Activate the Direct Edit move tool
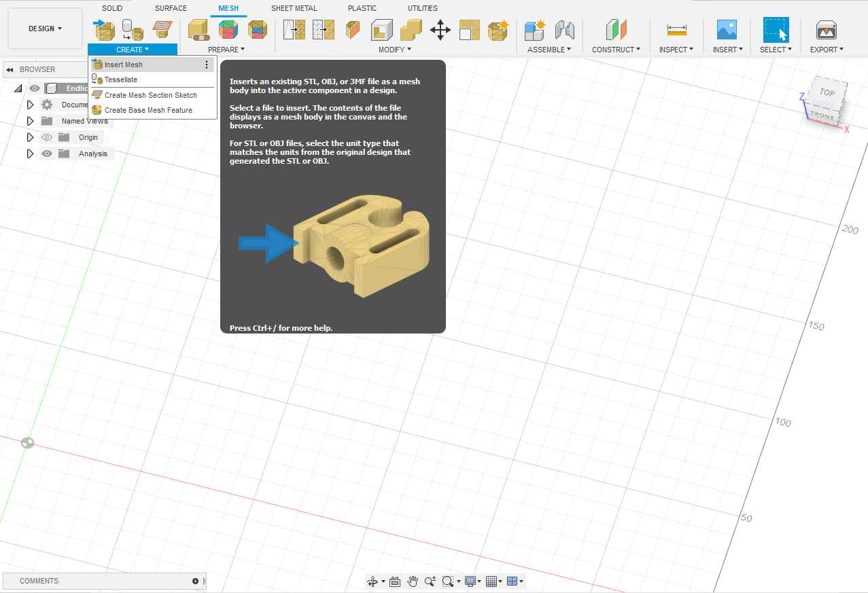868x593 pixels. pos(440,30)
